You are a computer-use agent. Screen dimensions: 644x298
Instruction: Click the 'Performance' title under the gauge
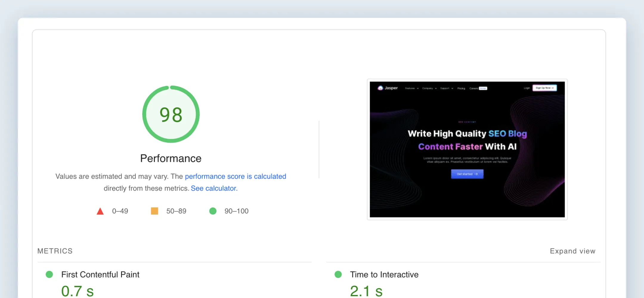(x=171, y=158)
